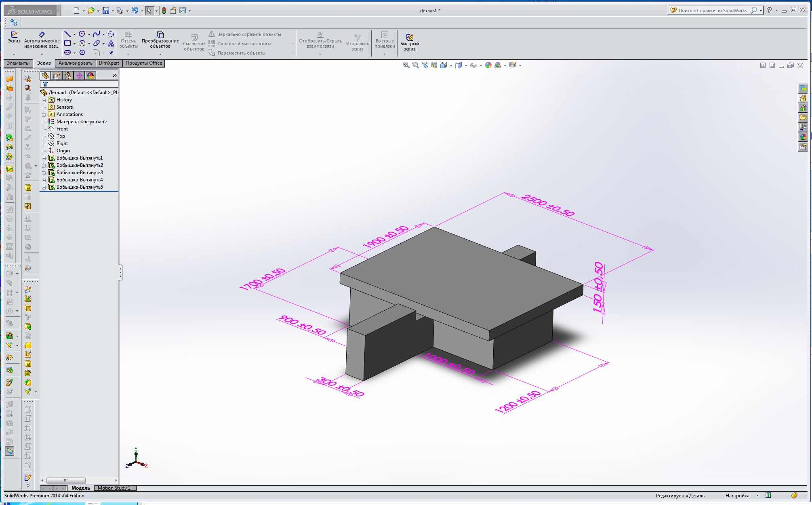Pick the Corner Rectangle sketch tool
This screenshot has width=812, height=505.
(x=67, y=43)
